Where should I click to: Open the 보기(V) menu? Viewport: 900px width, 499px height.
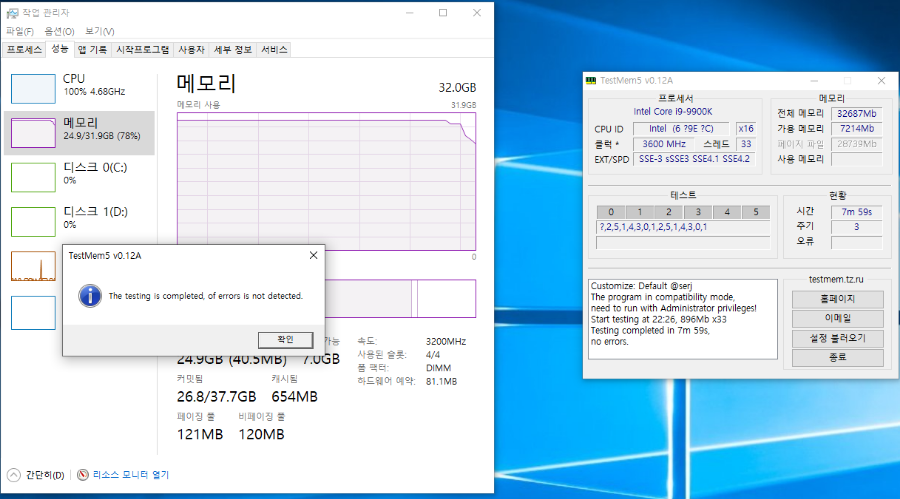click(99, 31)
